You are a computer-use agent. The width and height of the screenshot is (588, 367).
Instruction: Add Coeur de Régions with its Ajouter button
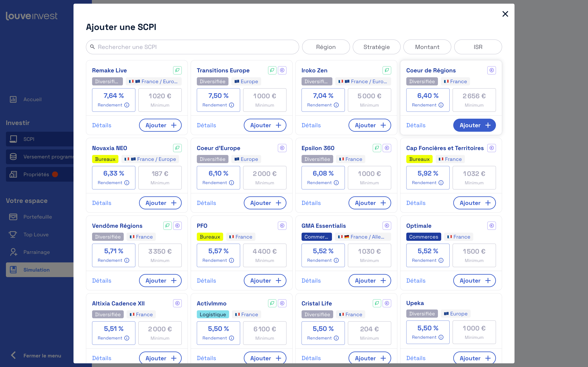[474, 125]
